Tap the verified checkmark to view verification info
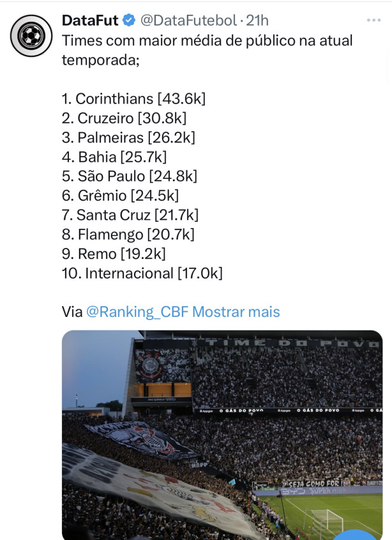 point(128,20)
